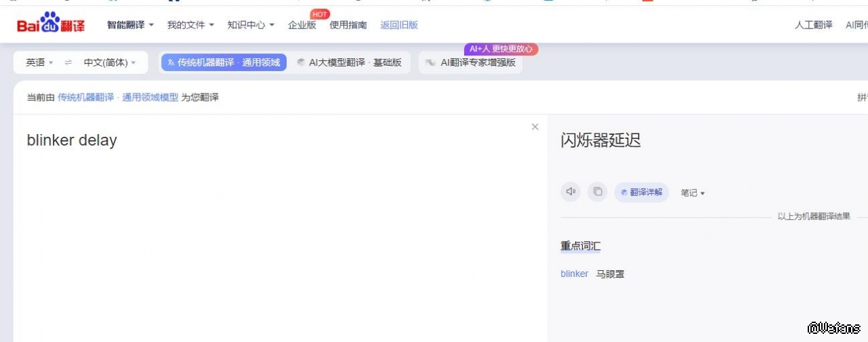Viewport: 868px width, 342px height.
Task: Switch to AI大模型翻译·基础版
Action: coord(350,62)
